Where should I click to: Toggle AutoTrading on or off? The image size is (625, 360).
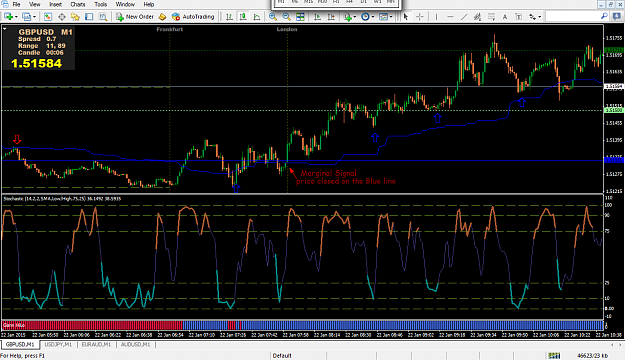tap(193, 17)
